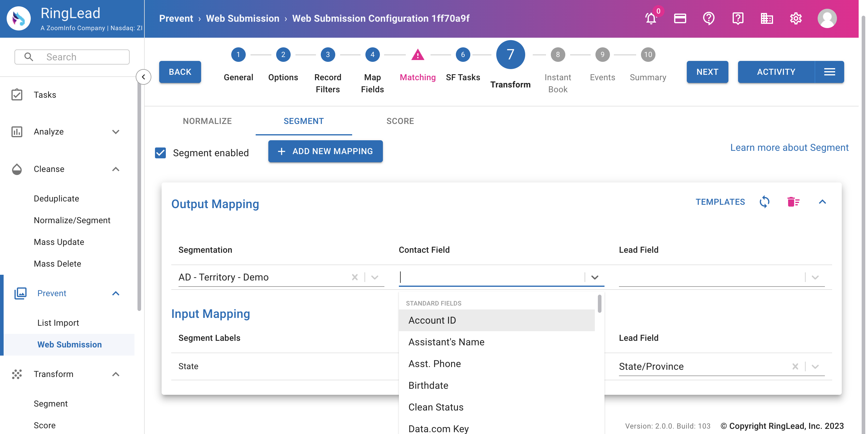
Task: Click the refresh icon in Output Mapping
Action: [x=765, y=202]
